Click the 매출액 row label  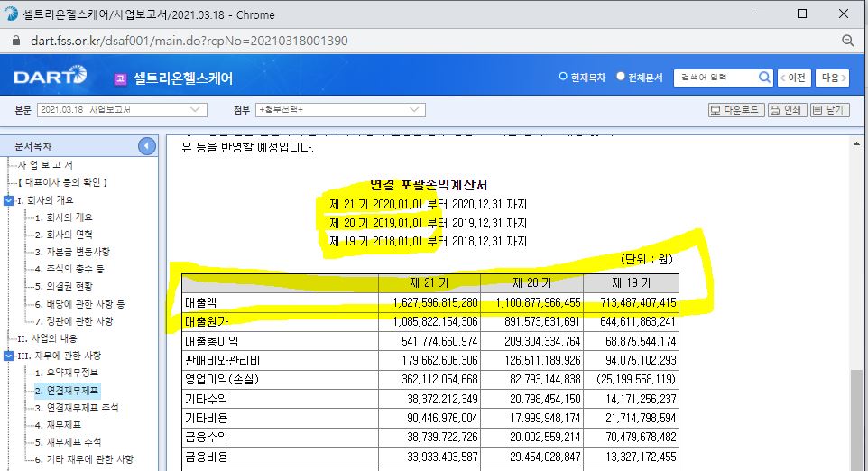(x=201, y=303)
